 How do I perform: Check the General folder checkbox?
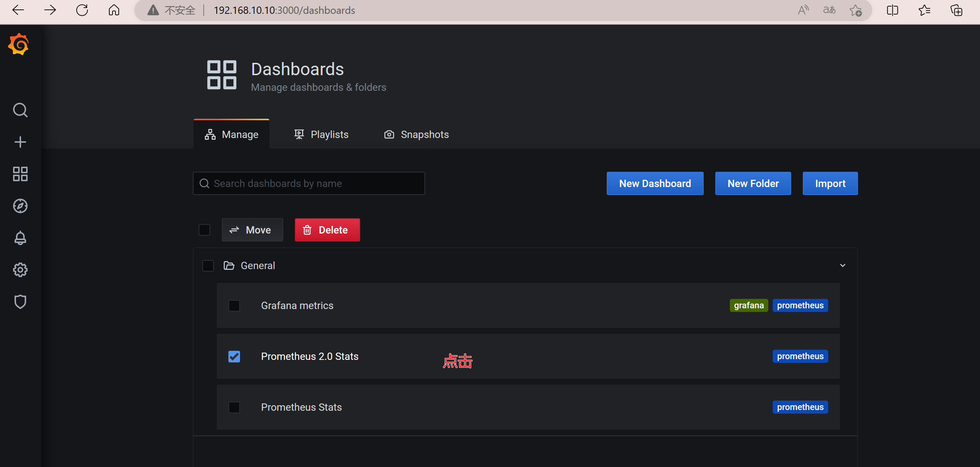pyautogui.click(x=208, y=266)
